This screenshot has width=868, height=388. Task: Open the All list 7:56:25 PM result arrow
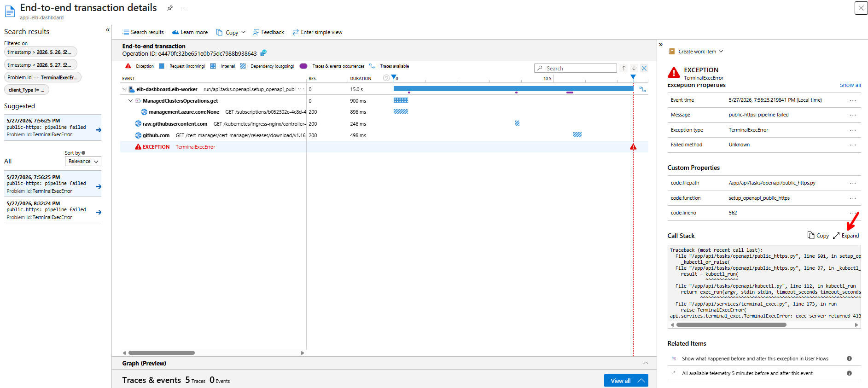click(99, 186)
